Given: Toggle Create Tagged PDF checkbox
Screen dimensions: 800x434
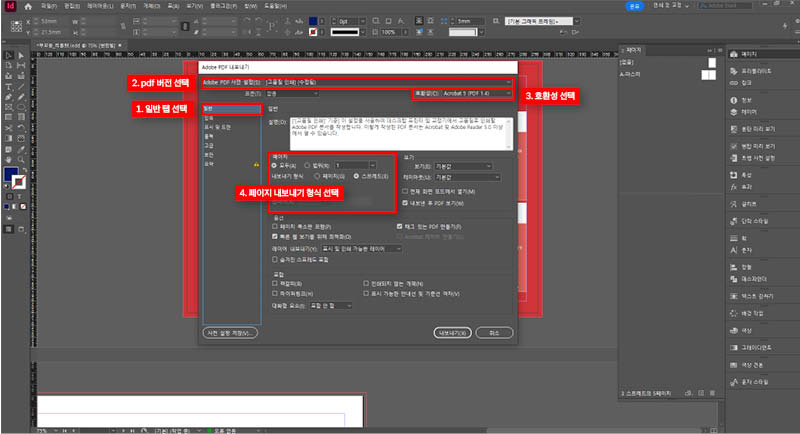Looking at the screenshot, I should pyautogui.click(x=399, y=226).
